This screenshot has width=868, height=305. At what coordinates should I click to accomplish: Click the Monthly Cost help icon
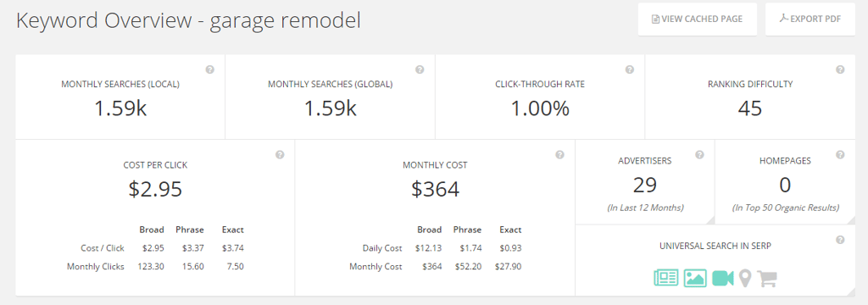tap(559, 155)
